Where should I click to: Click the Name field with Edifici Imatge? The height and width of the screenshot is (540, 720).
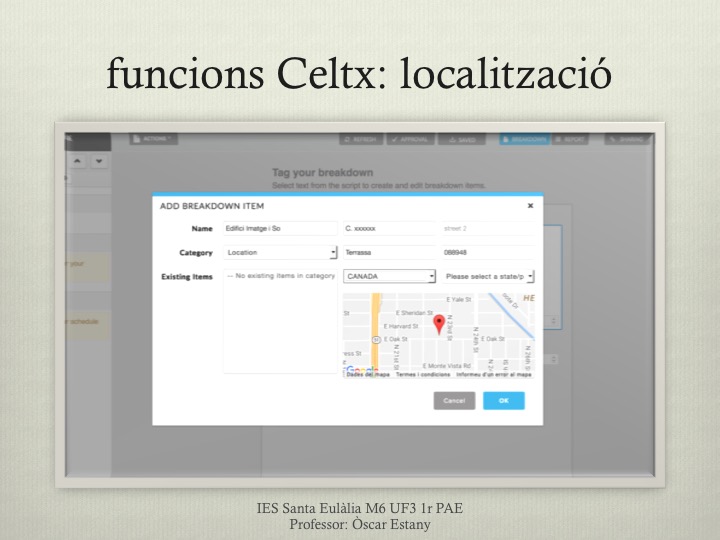[280, 229]
